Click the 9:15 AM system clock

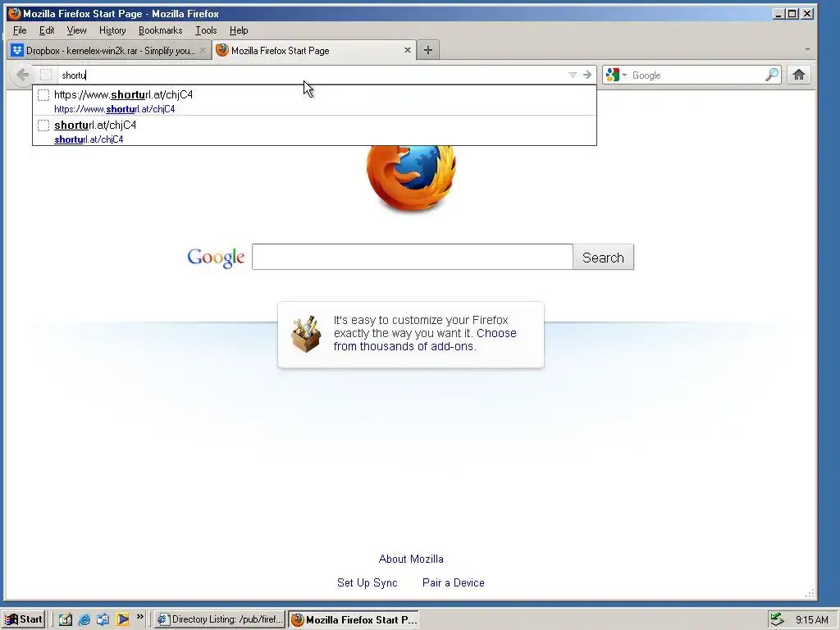pos(811,620)
